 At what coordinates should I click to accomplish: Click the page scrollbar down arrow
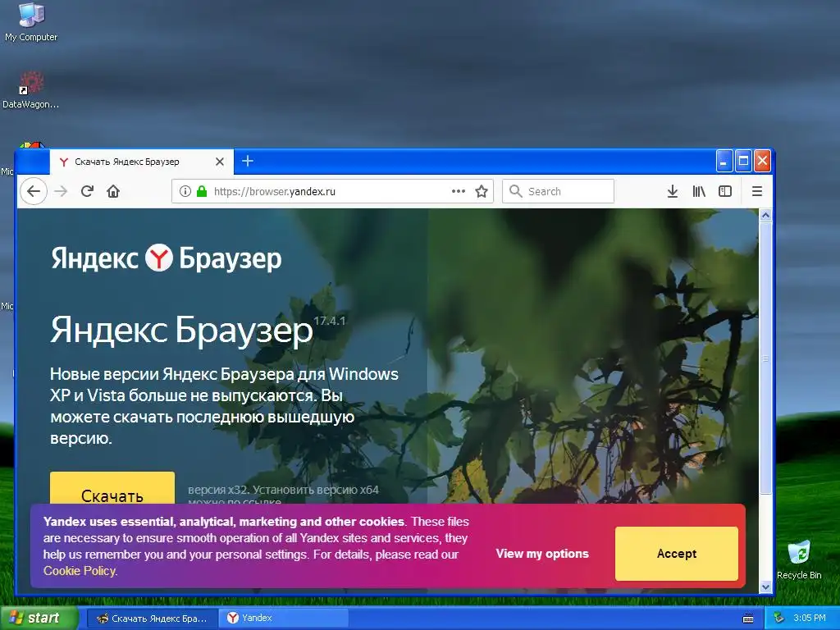765,587
